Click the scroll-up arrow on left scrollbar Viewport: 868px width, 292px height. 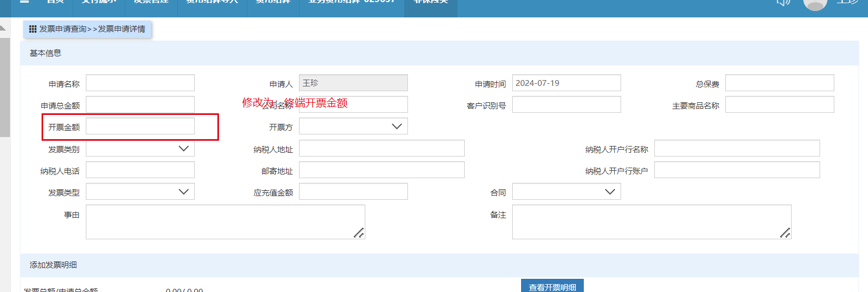pyautogui.click(x=3, y=28)
